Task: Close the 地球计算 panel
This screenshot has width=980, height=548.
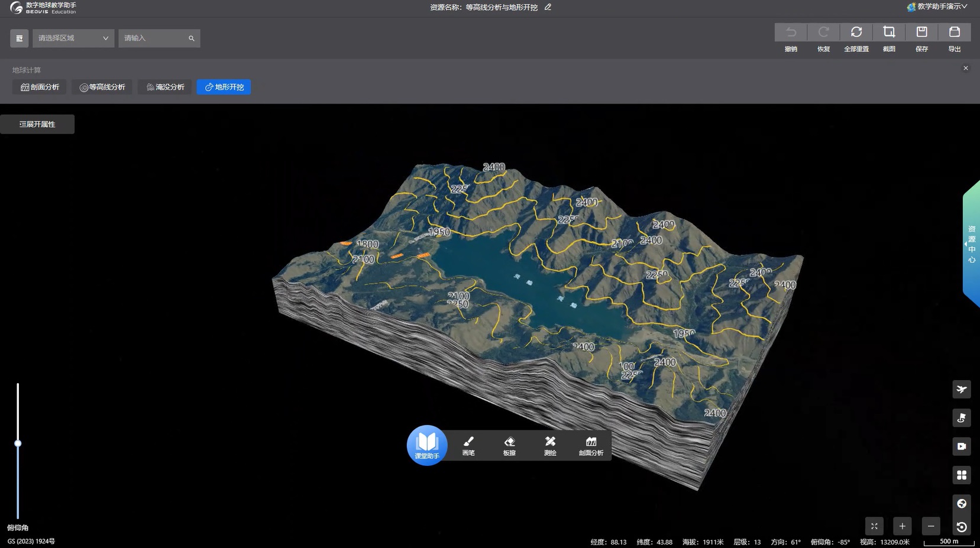Action: [x=966, y=68]
